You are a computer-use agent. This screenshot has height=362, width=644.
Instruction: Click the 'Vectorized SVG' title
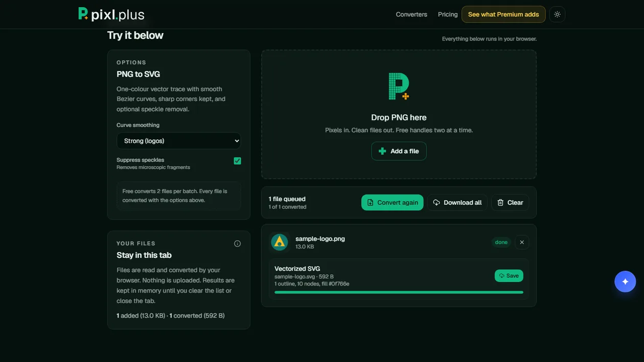point(297,269)
